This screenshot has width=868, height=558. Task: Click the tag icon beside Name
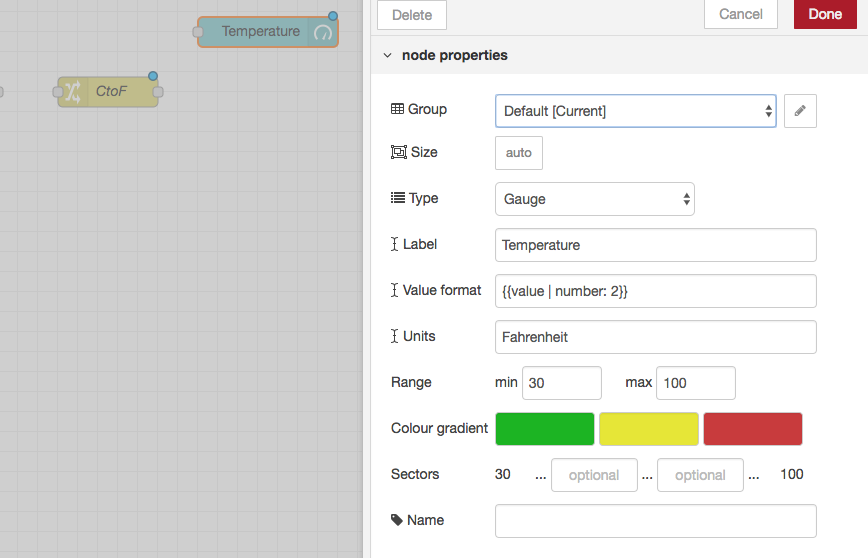tap(396, 520)
